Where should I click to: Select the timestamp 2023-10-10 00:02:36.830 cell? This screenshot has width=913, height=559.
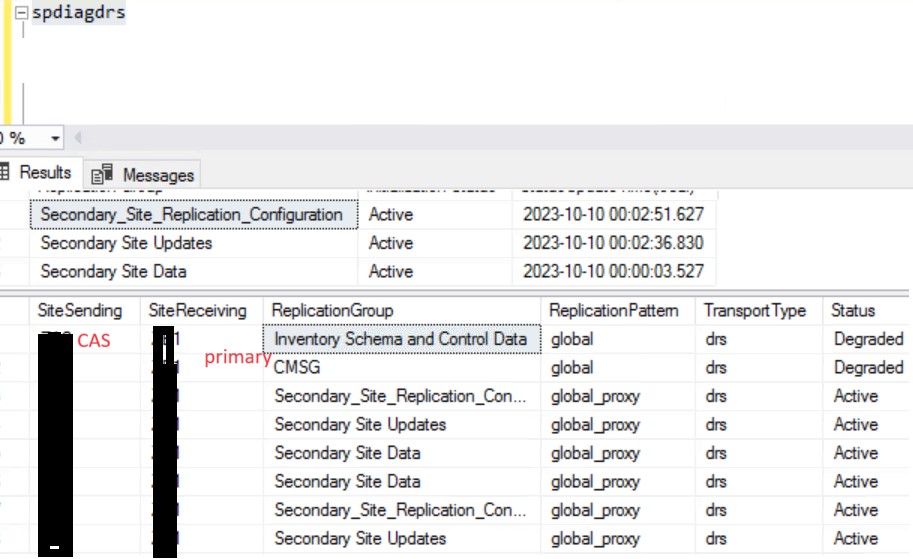(x=614, y=243)
